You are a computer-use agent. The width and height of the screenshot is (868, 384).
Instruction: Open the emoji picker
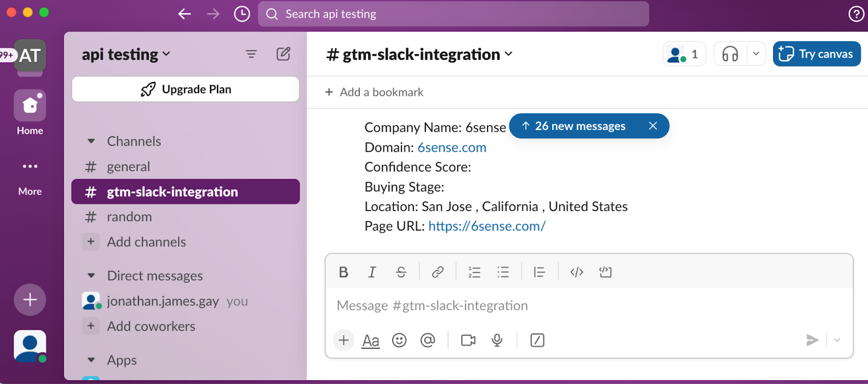(399, 340)
